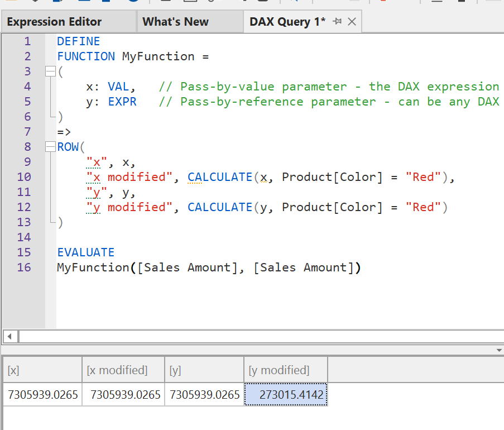Select the result cell 273015.4142
Image resolution: width=504 pixels, height=430 pixels.
pos(286,395)
